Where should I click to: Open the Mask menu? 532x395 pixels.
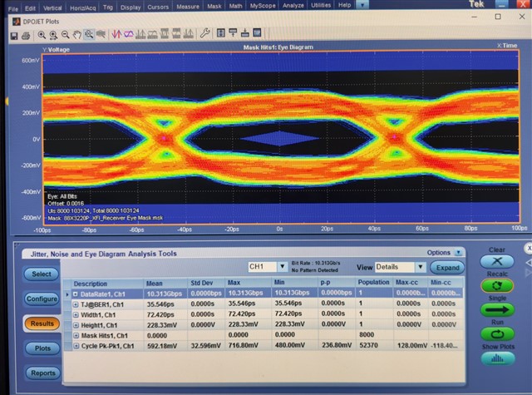coord(214,6)
